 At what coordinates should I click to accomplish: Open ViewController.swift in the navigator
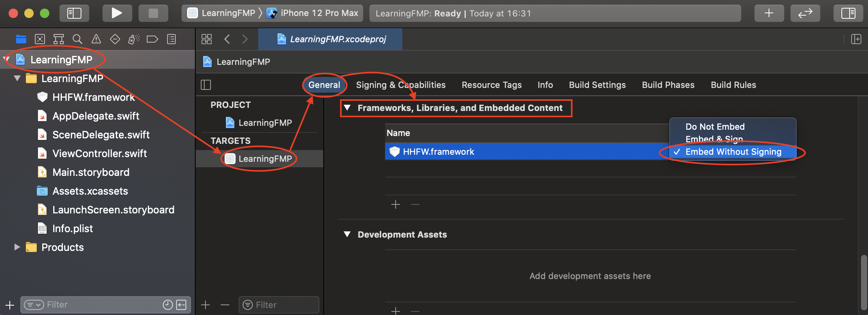[99, 154]
